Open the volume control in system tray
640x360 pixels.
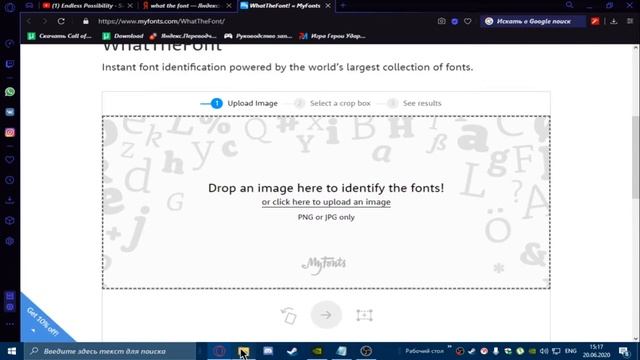coord(544,351)
